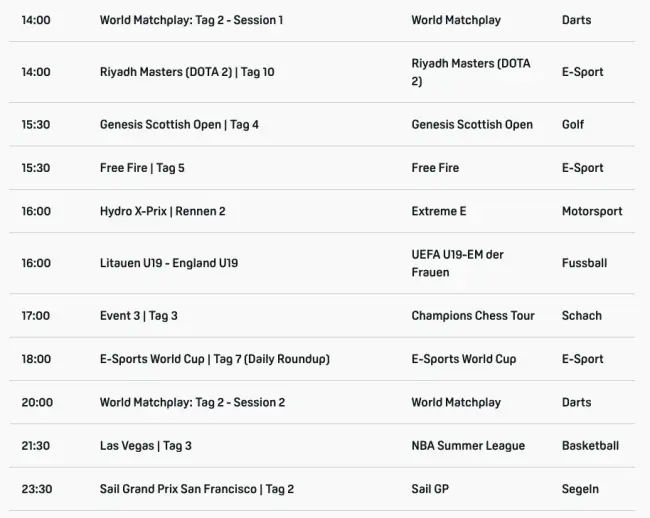Screen dimensions: 650x518
Task: Open Genesis Scottish Open | Tag 4 event
Action: [x=179, y=125]
